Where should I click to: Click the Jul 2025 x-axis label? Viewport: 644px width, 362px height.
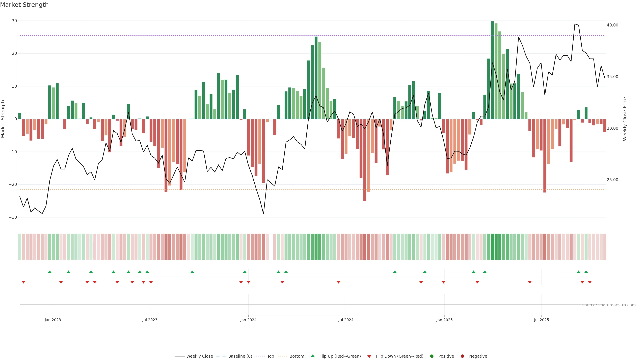pos(541,320)
